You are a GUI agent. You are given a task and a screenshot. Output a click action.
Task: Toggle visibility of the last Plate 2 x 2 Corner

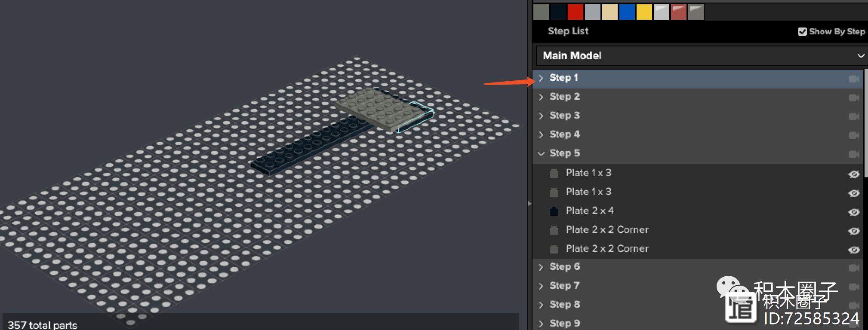(x=854, y=250)
